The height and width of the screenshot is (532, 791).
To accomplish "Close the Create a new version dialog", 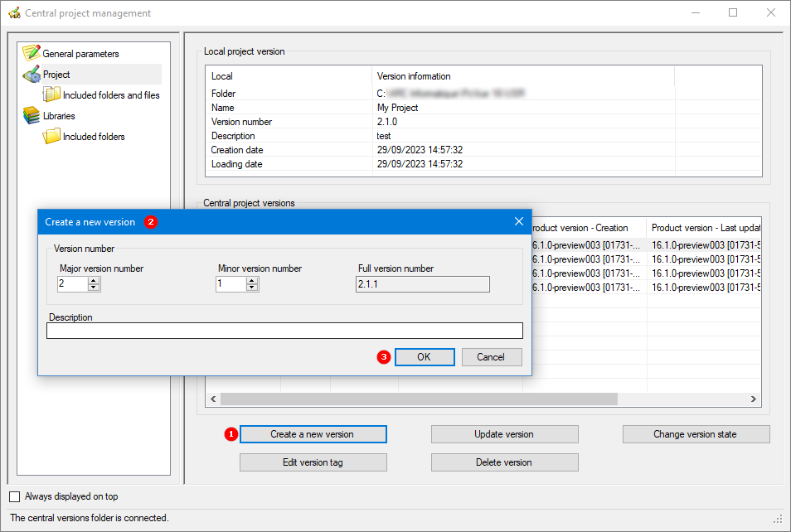I will click(519, 221).
